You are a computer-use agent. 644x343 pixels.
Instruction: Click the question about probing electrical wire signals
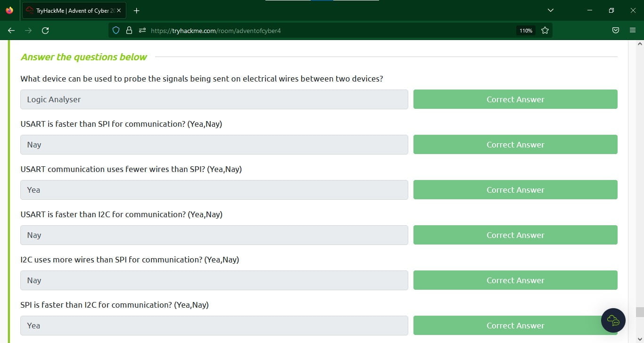click(x=202, y=79)
